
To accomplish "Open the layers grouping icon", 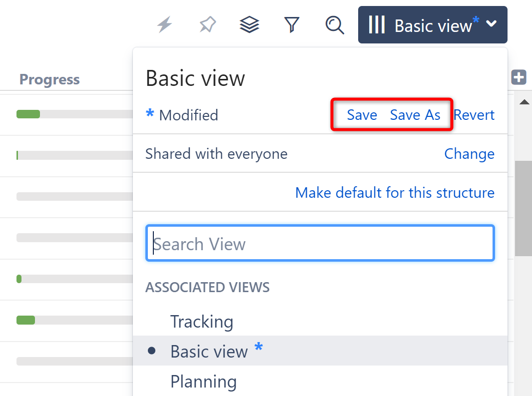I will (249, 24).
